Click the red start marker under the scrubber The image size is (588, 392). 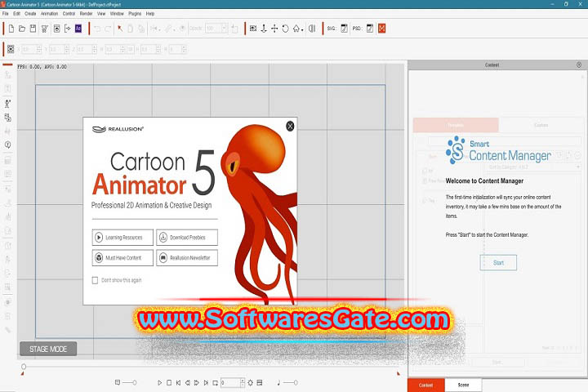click(23, 373)
